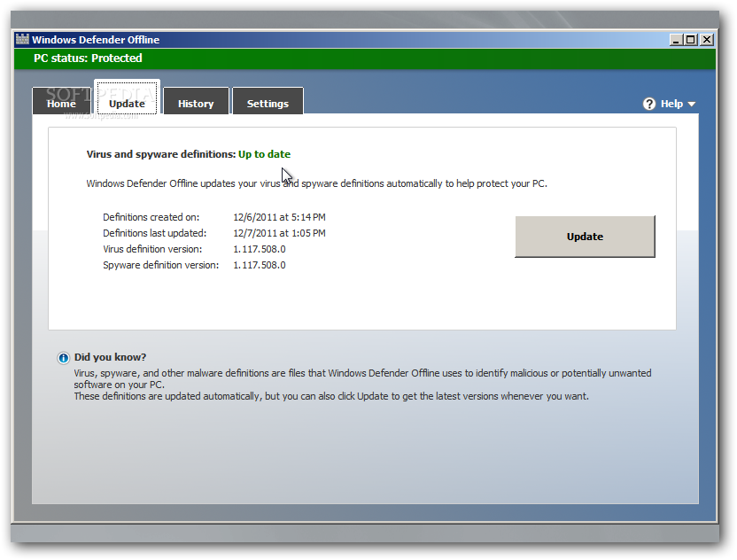
Task: Click the sentence starting 'Windows Defender Offline updates'
Action: pos(317,183)
